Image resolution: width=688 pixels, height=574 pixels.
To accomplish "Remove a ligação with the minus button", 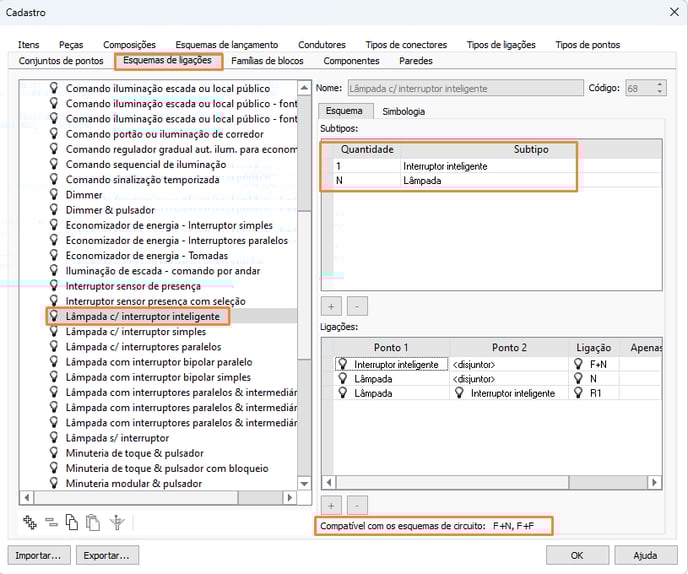I will (x=357, y=506).
